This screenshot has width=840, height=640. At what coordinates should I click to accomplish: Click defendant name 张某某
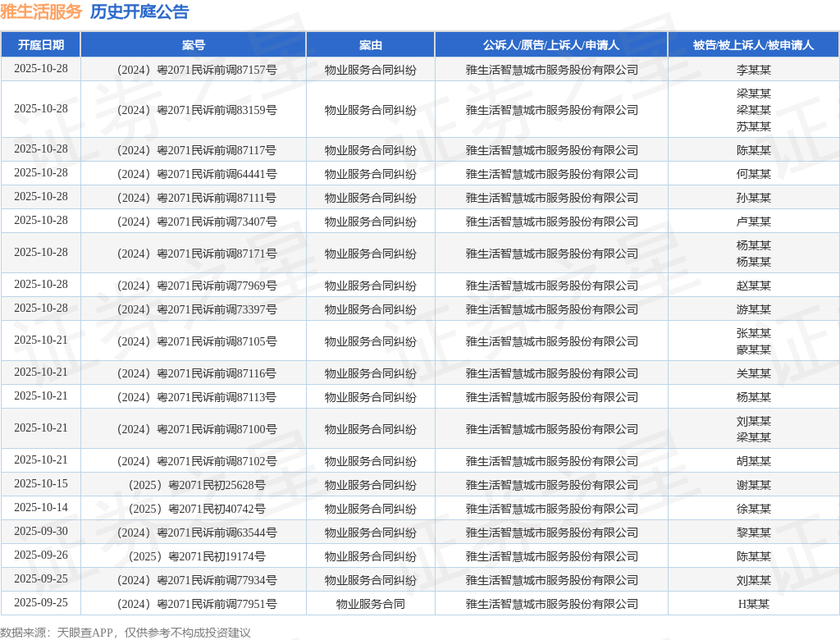(x=753, y=333)
